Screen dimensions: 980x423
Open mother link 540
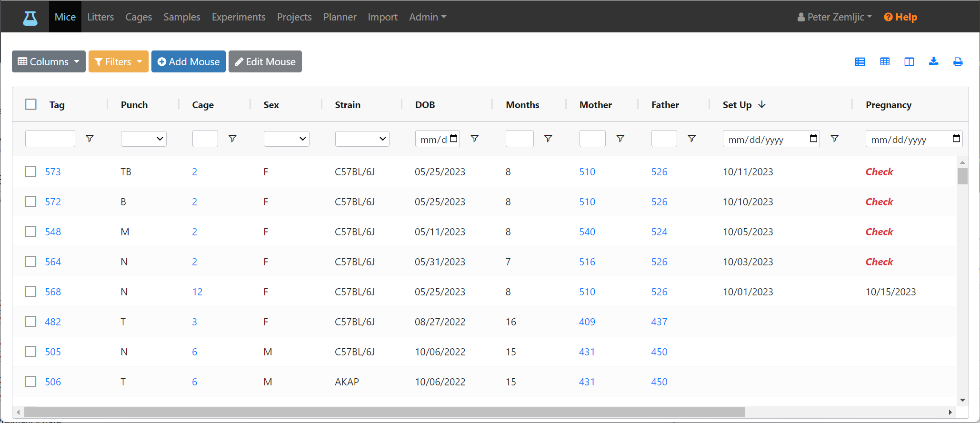587,232
